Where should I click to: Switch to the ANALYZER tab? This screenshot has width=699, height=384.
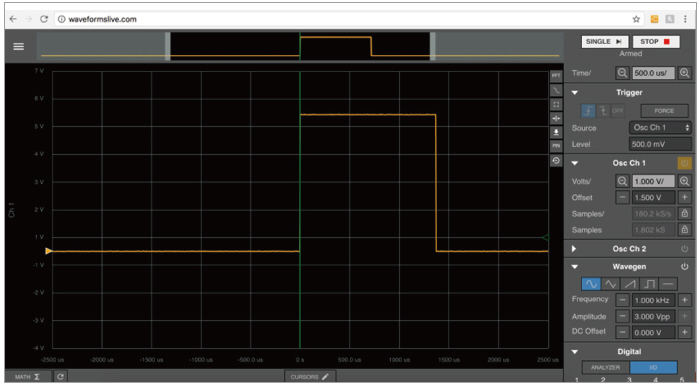605,367
